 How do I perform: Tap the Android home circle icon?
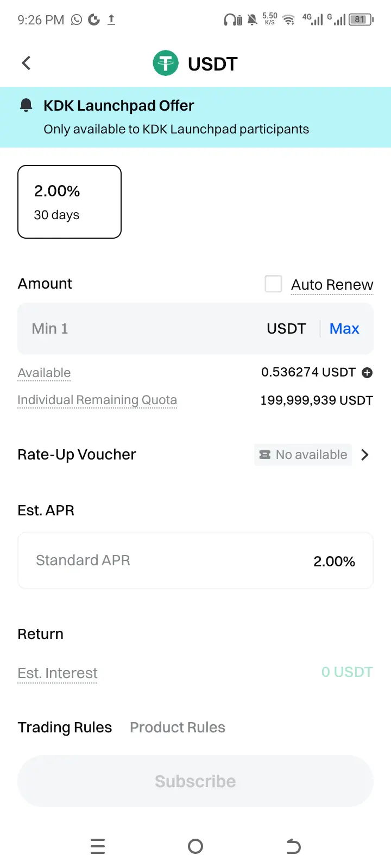(x=195, y=846)
